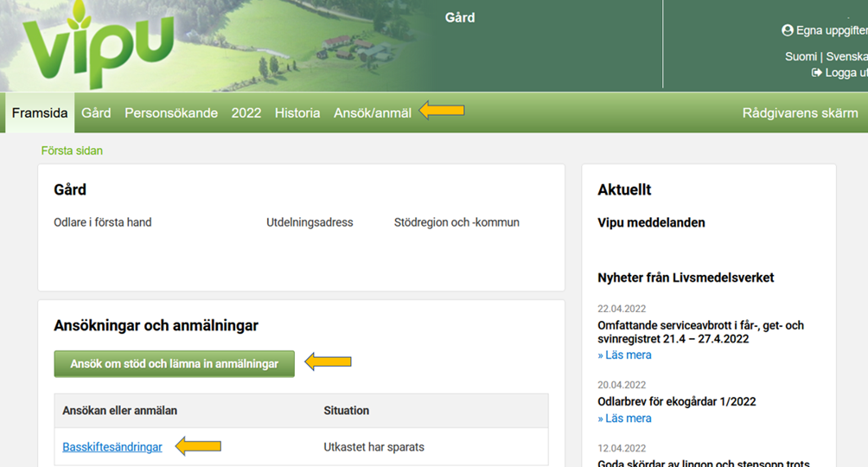Click the Första sidan breadcrumb
Image resolution: width=868 pixels, height=467 pixels.
(72, 150)
